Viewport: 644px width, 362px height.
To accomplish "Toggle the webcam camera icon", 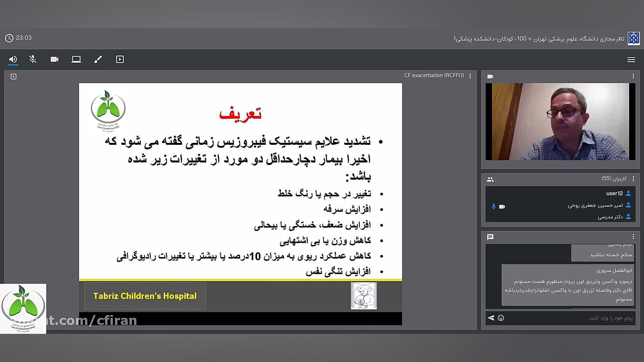I will point(54,60).
